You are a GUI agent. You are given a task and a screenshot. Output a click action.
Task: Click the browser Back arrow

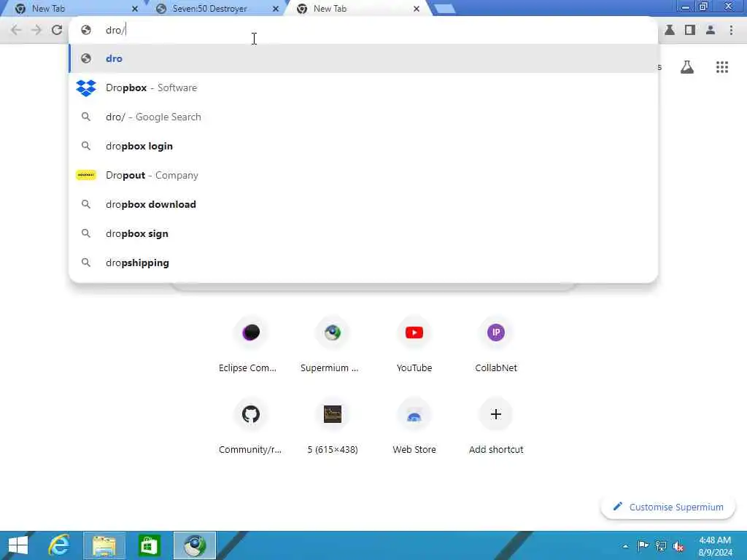(x=16, y=30)
